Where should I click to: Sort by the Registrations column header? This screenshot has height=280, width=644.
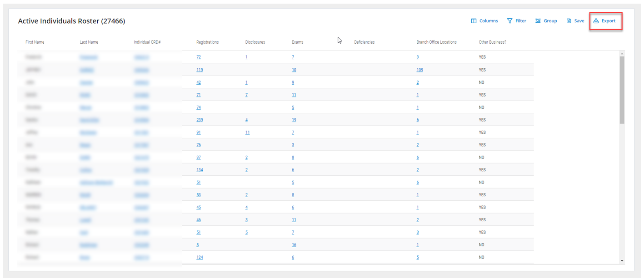click(207, 42)
